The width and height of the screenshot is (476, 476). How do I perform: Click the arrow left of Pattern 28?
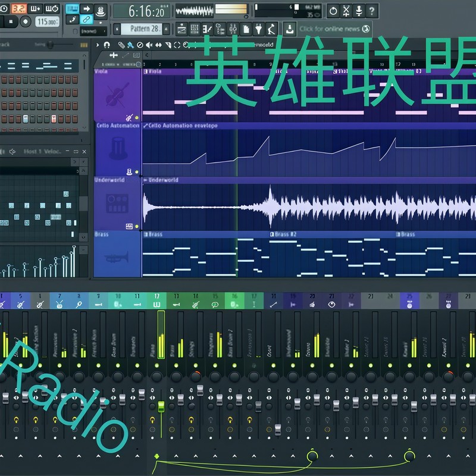[117, 29]
